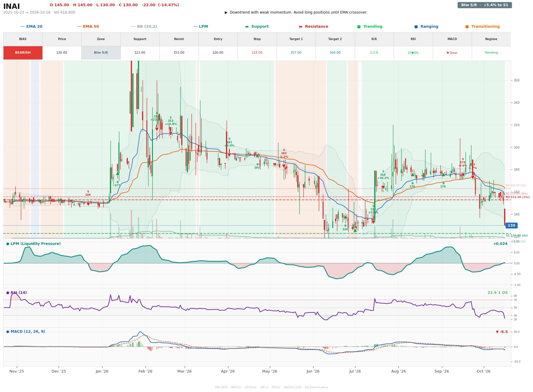Screen dimensions: 533x392
Task: Click the RSI (14) panel title
Action: click(16, 293)
